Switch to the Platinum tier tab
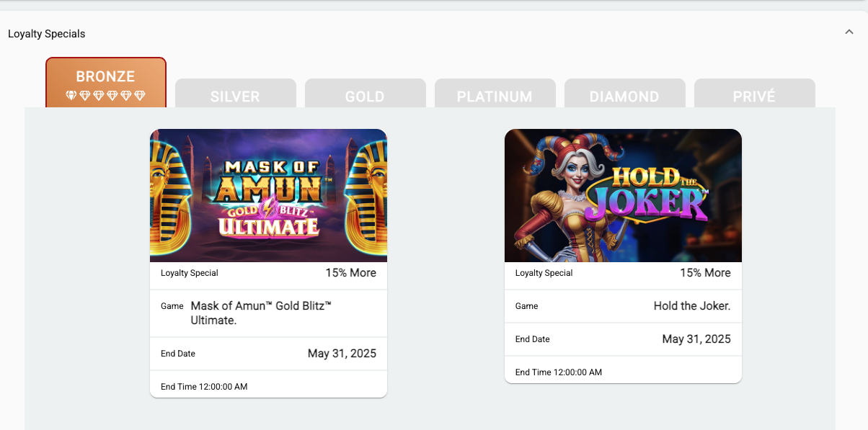Image resolution: width=868 pixels, height=430 pixels. click(495, 94)
